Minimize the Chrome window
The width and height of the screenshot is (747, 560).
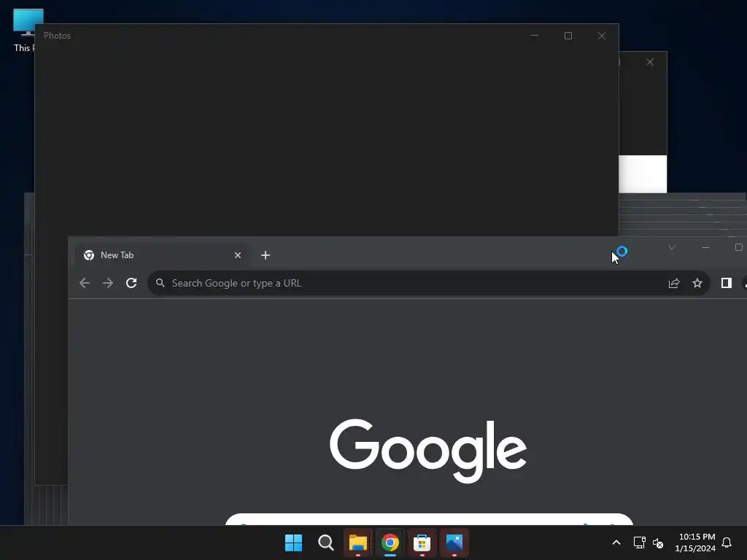[x=705, y=247]
